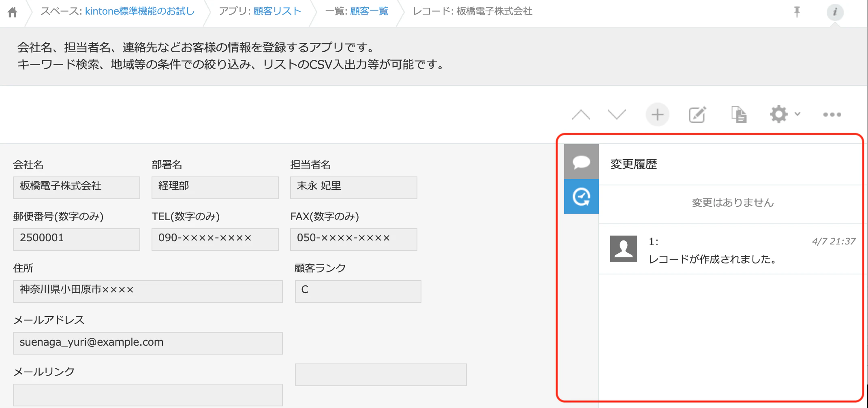
Task: Open the three-dot more options menu
Action: pyautogui.click(x=832, y=115)
